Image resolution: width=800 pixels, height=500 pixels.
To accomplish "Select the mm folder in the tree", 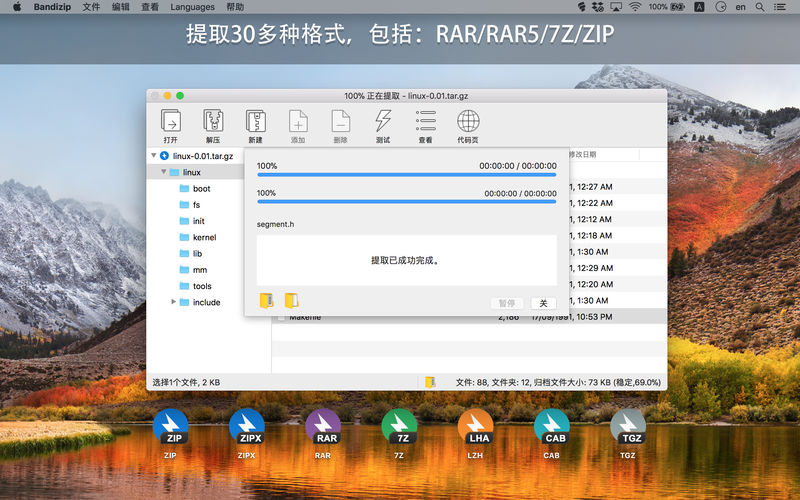I will [x=200, y=270].
